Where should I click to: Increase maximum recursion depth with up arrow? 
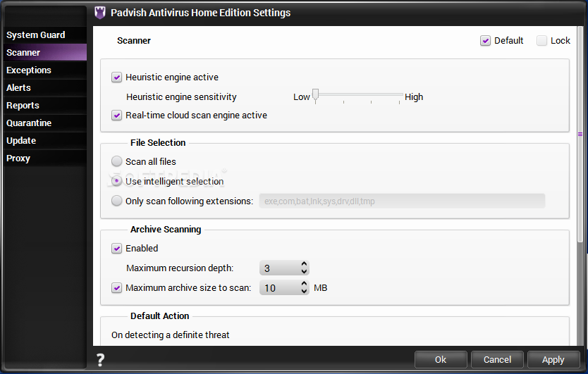304,264
